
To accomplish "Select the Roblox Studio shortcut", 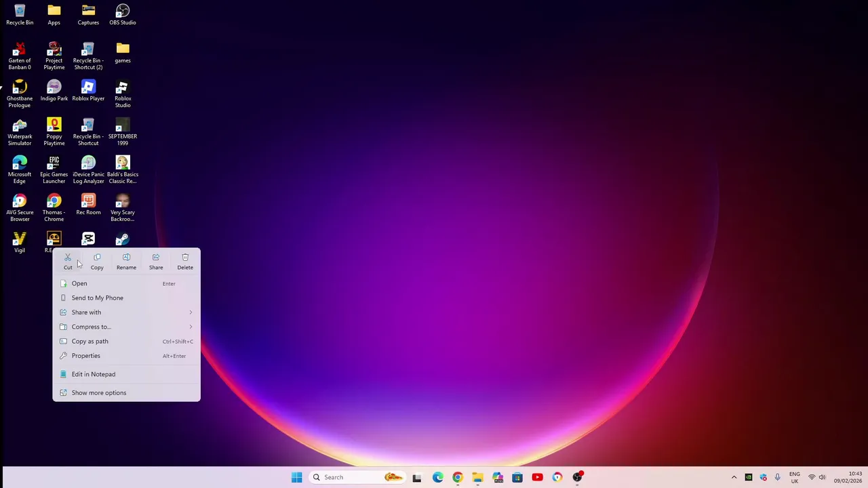I will (123, 94).
